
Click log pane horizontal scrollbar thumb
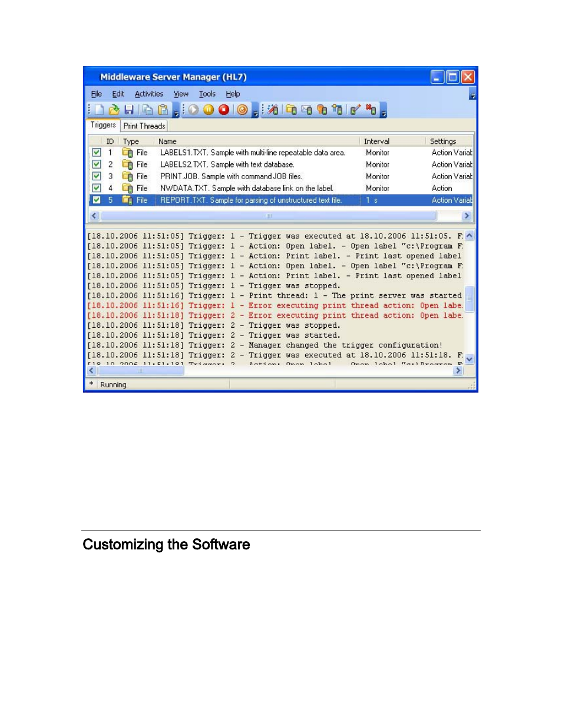point(140,371)
